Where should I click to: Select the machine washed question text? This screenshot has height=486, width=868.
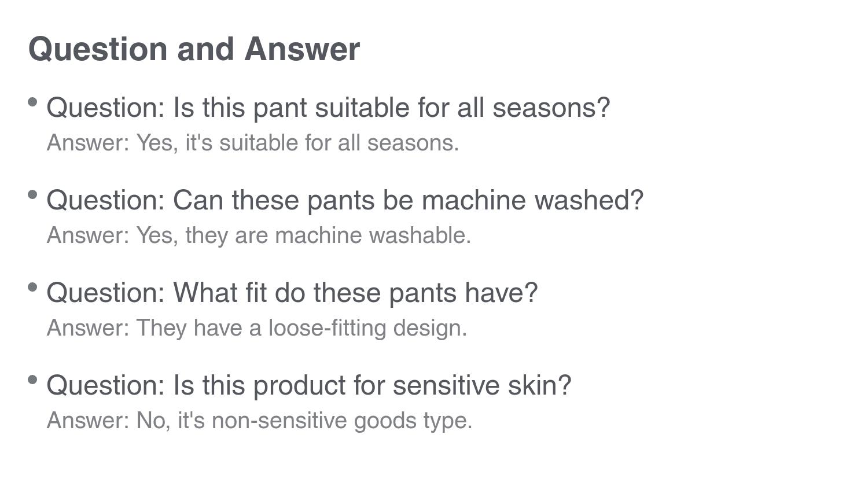point(345,200)
